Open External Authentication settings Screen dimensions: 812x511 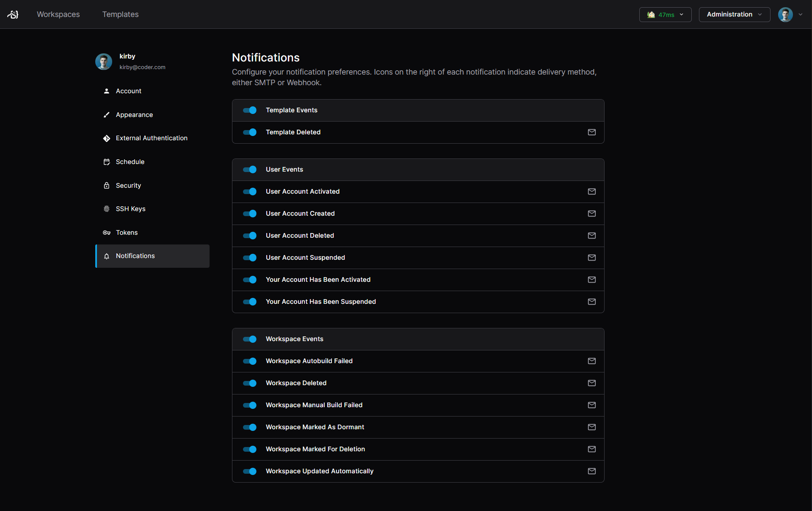(151, 138)
